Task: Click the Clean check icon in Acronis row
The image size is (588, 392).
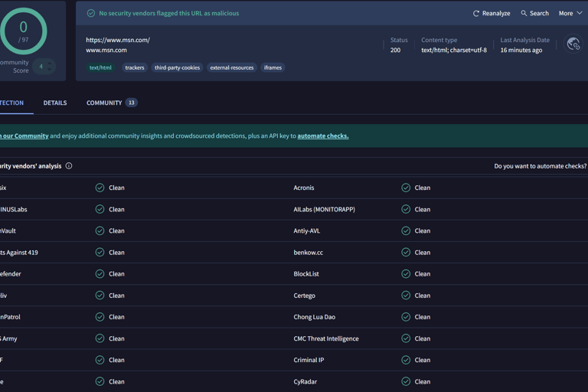Action: 406,188
